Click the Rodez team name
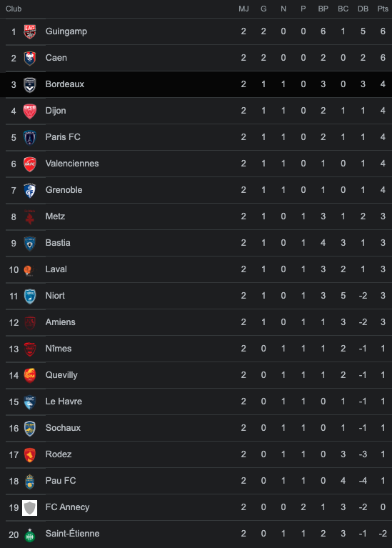This screenshot has width=392, height=548. 59,454
